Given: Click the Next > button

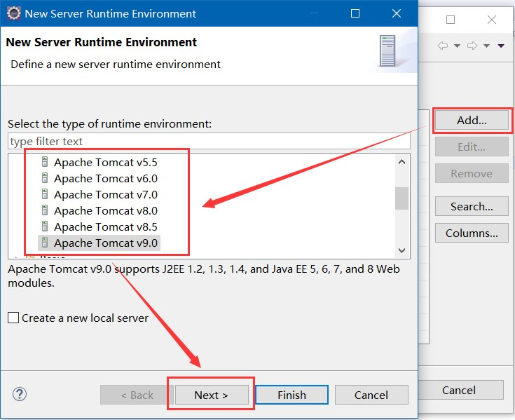Looking at the screenshot, I should coord(212,395).
